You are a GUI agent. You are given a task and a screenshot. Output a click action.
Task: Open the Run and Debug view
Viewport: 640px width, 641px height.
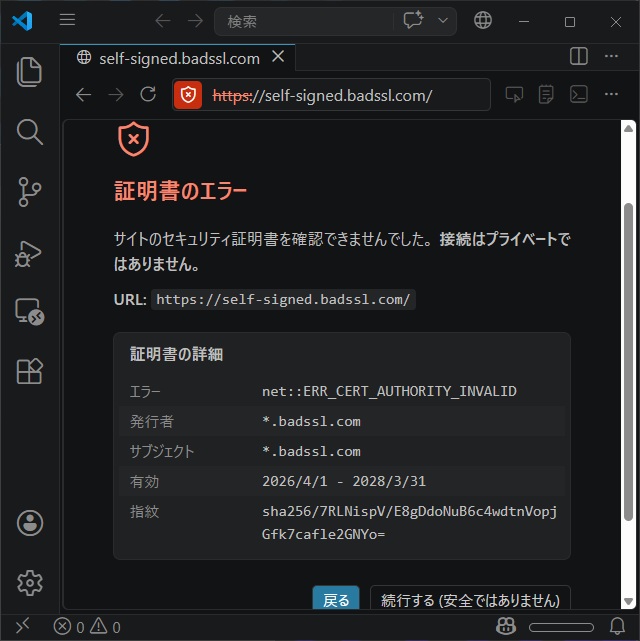30,251
